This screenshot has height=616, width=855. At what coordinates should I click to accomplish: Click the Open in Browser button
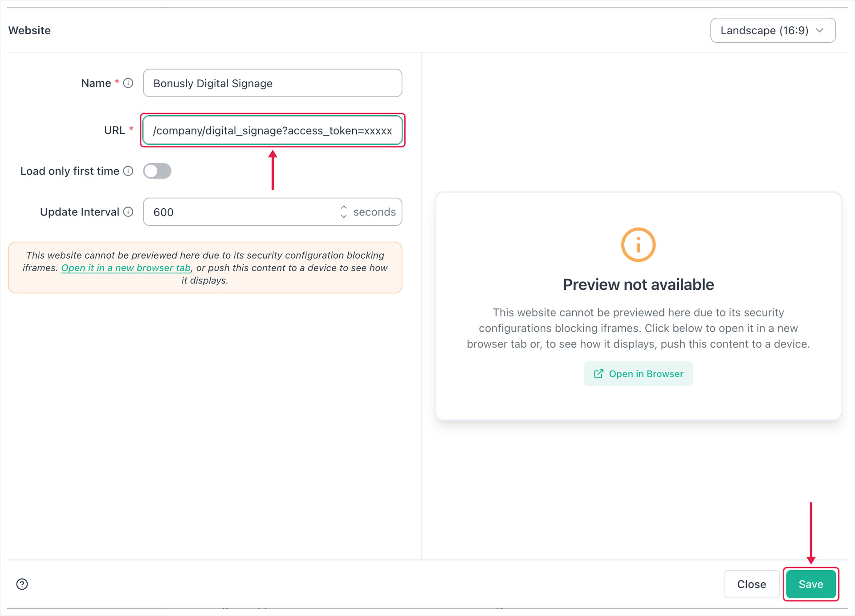pyautogui.click(x=638, y=373)
